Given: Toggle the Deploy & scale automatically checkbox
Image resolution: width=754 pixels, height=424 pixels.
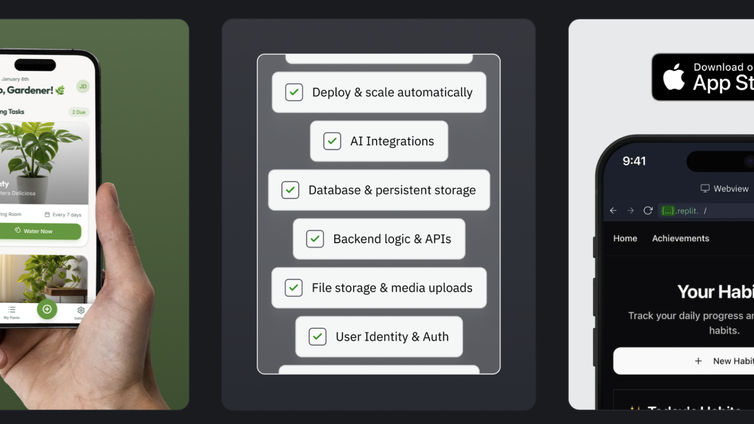Looking at the screenshot, I should (294, 92).
